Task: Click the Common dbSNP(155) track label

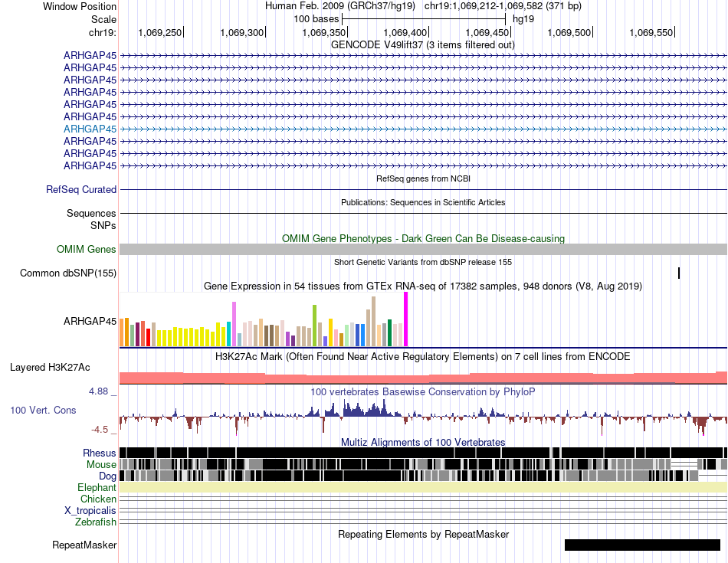Action: pyautogui.click(x=68, y=273)
